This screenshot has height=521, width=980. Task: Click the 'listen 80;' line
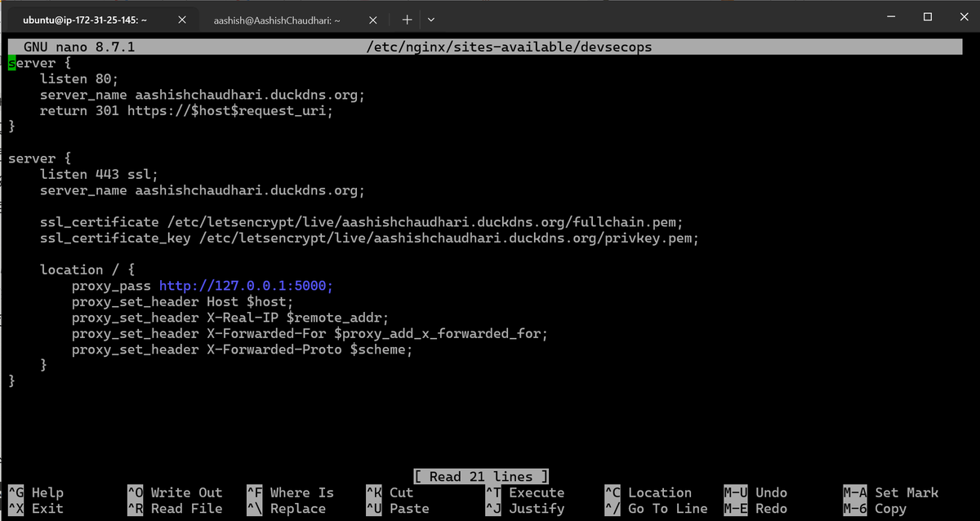(79, 79)
